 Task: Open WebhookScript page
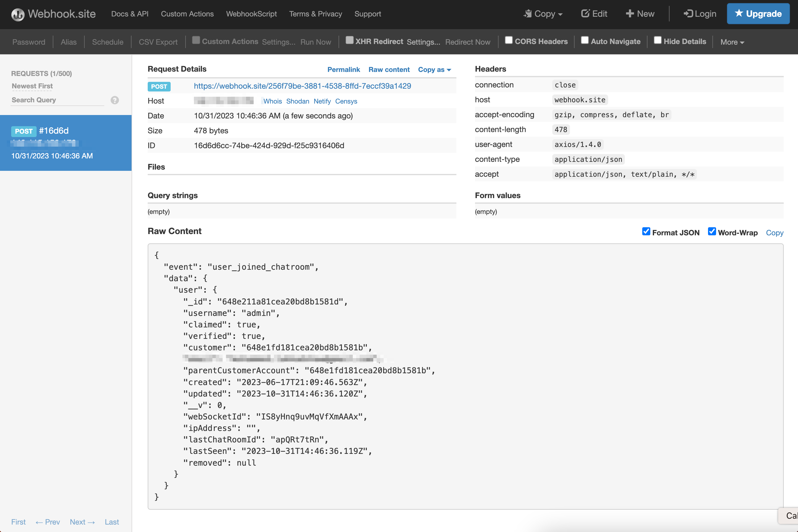(x=251, y=14)
